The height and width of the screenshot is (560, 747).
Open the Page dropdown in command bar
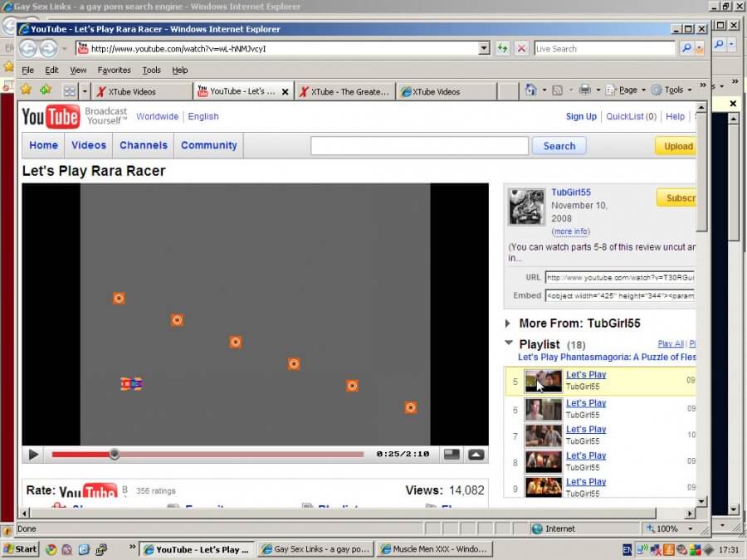pyautogui.click(x=626, y=90)
